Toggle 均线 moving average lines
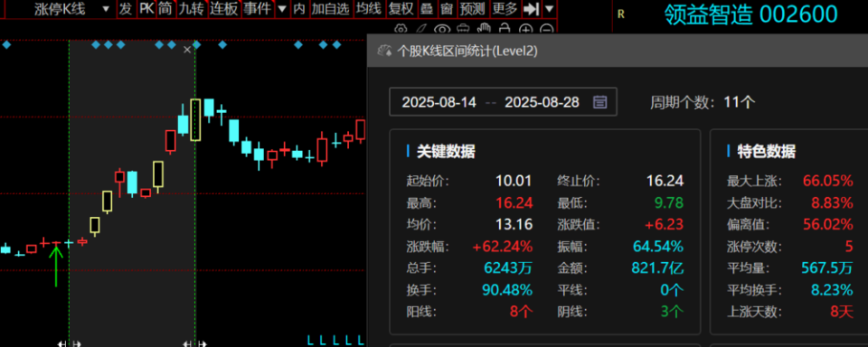The width and height of the screenshot is (868, 347). point(369,9)
